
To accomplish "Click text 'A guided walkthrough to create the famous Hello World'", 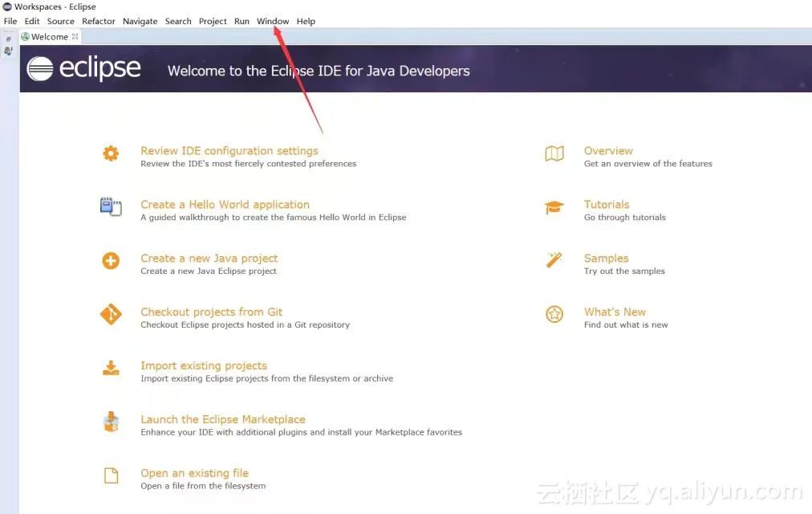I will pos(253,218).
